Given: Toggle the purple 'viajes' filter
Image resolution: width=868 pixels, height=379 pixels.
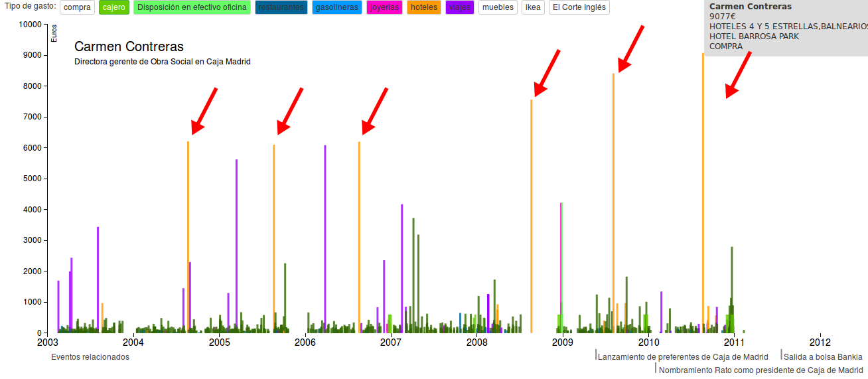Looking at the screenshot, I should click(460, 7).
